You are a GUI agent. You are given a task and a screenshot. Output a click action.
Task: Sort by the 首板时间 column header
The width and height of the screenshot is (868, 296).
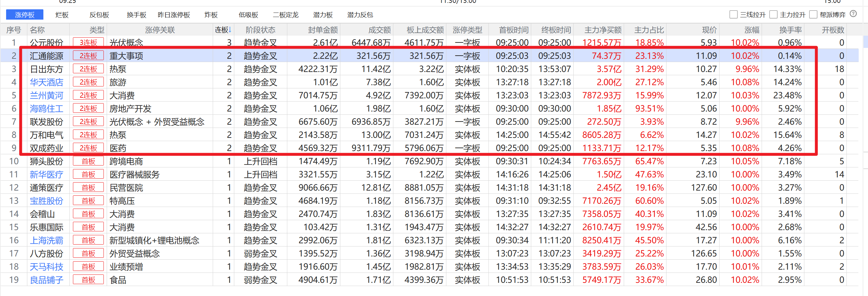tap(514, 30)
